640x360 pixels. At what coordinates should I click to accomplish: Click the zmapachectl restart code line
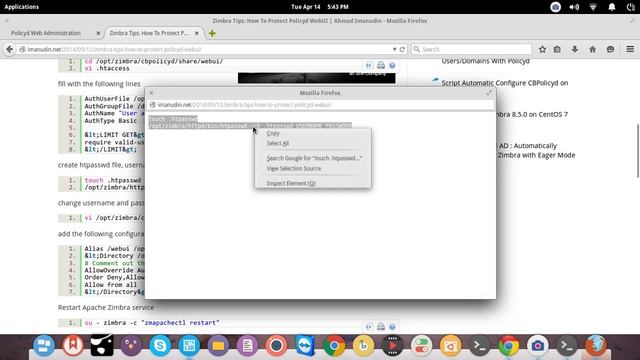(152, 323)
